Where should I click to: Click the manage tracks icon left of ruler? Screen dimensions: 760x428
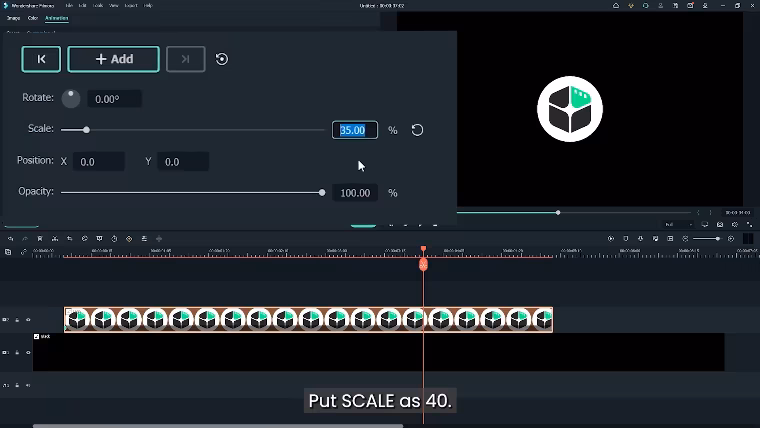pyautogui.click(x=8, y=252)
